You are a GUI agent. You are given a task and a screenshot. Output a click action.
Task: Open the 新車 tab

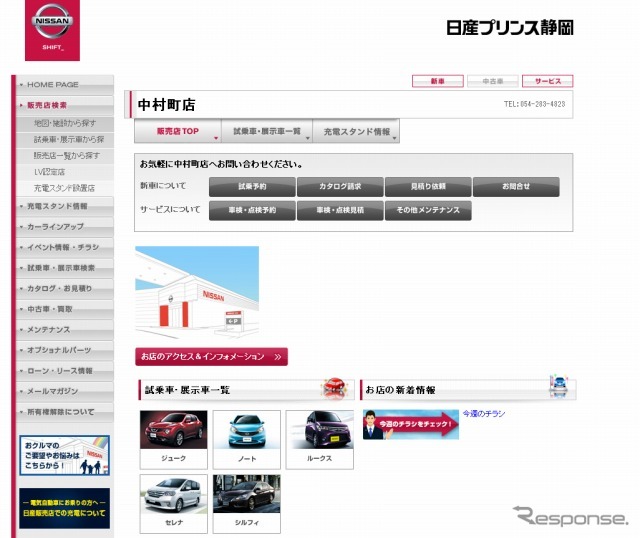coord(438,81)
